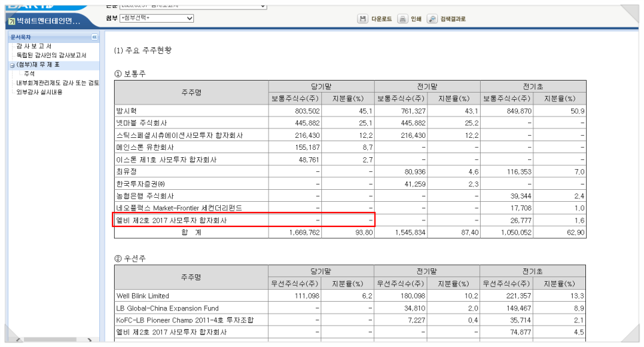Click the total 1,545,834 cell
The width and height of the screenshot is (644, 347).
401,232
